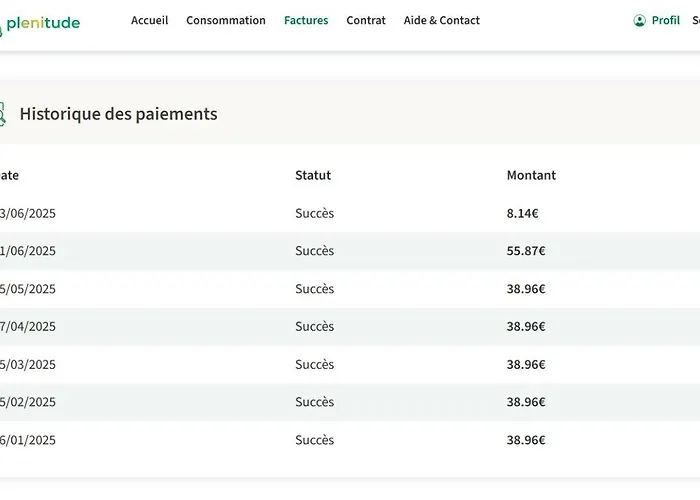Click the Succès status of the May 2025 payment
Viewport: 700px width, 500px height.
click(314, 289)
